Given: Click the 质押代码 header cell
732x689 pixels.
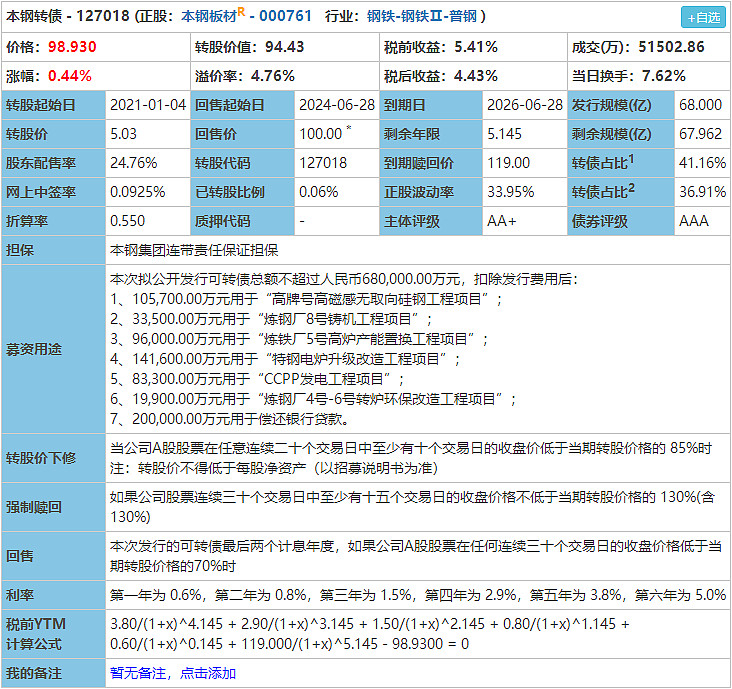Looking at the screenshot, I should (x=242, y=221).
